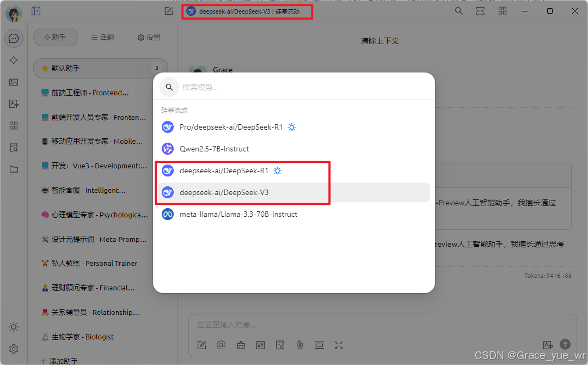
Task: Click the 硅基流动 provider group header
Action: click(x=174, y=110)
